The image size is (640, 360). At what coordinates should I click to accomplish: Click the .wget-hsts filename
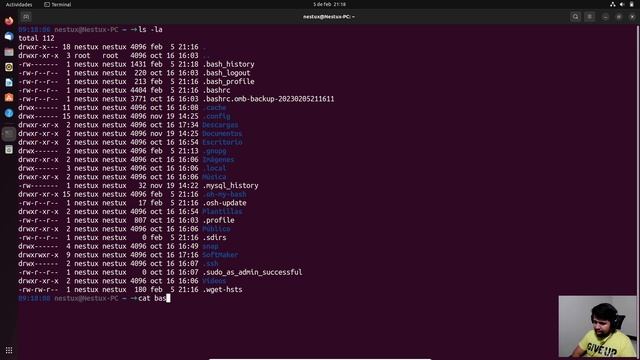(222, 290)
